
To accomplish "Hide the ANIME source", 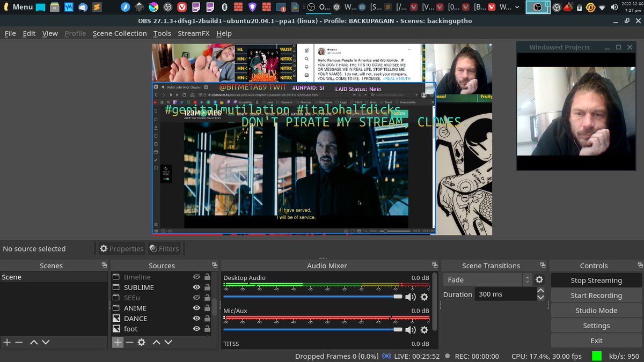I will pyautogui.click(x=196, y=308).
